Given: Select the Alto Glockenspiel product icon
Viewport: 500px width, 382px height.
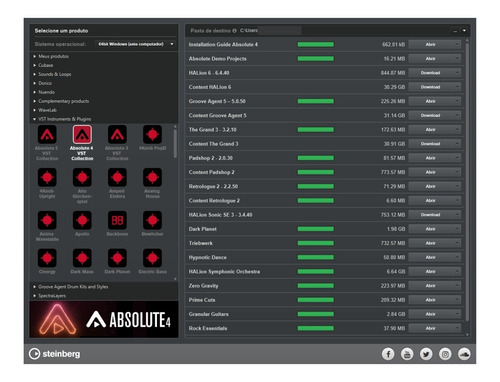Looking at the screenshot, I should [x=82, y=177].
